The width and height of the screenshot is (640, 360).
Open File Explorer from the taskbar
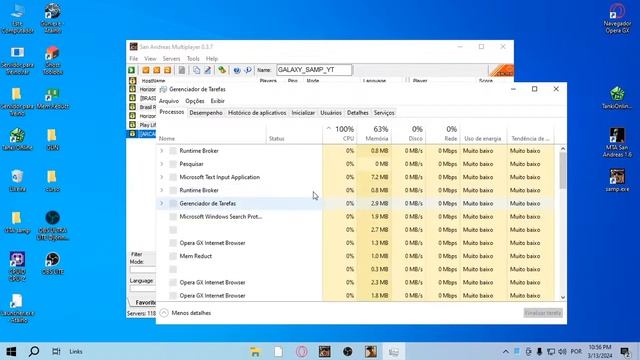[x=255, y=351]
